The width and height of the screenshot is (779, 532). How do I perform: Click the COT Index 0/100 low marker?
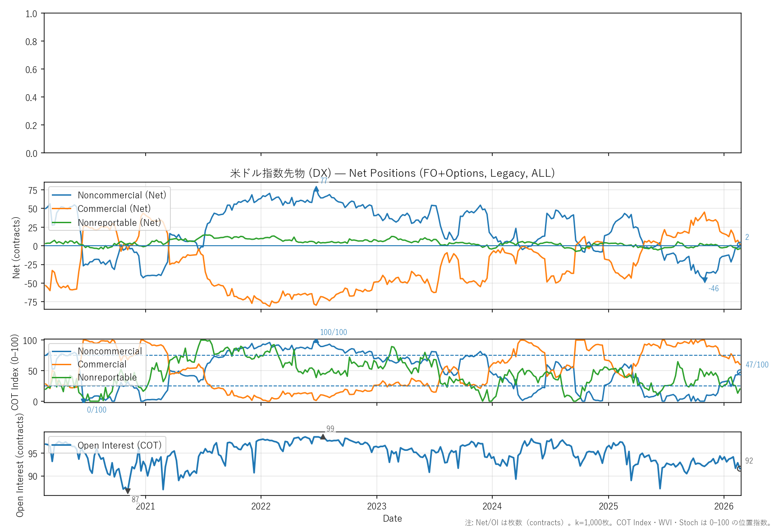(83, 400)
